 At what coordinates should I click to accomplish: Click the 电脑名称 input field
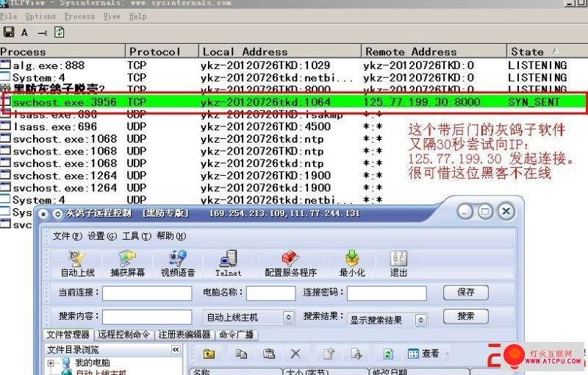point(270,293)
